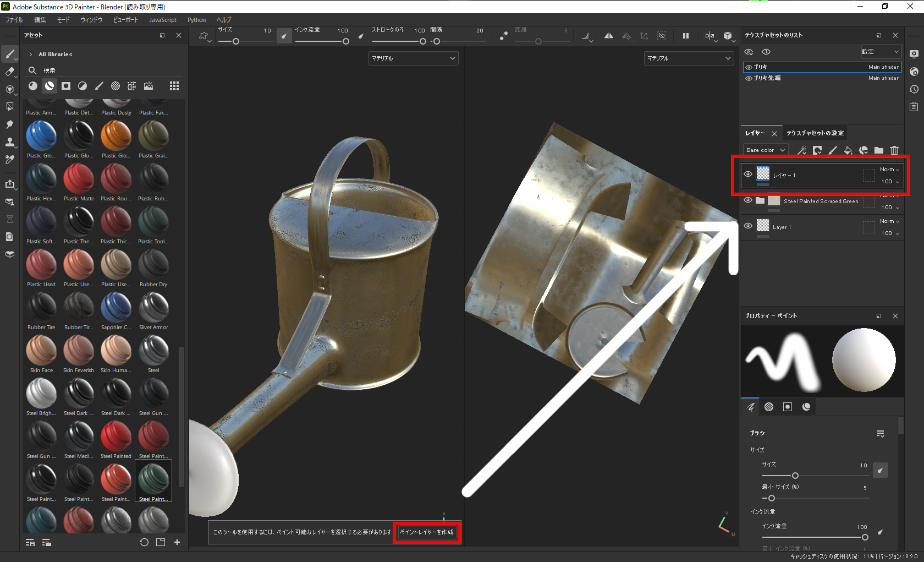Filter assets by Brushes icon
924x562 pixels.
pyautogui.click(x=99, y=86)
